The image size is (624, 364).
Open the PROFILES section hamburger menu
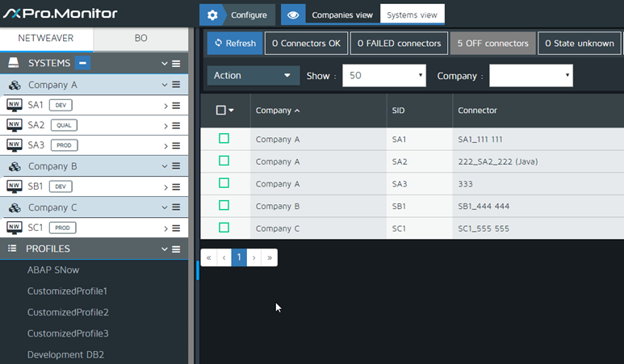tap(175, 249)
